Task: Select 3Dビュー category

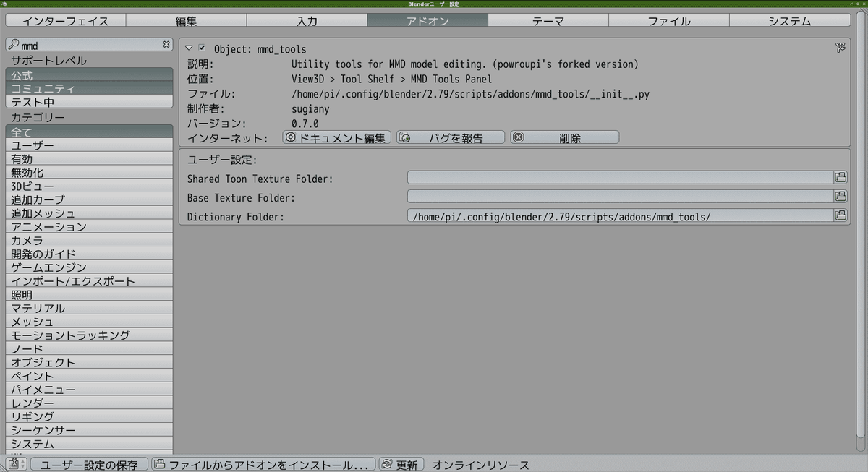Action: pyautogui.click(x=89, y=186)
